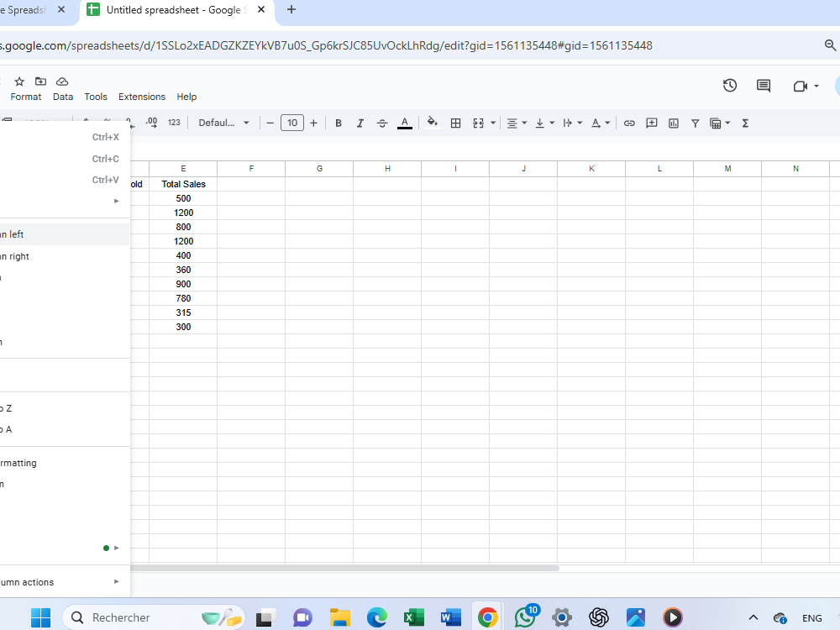Screen dimensions: 840x630
Task: Click the browser address bar URL
Action: (x=326, y=45)
